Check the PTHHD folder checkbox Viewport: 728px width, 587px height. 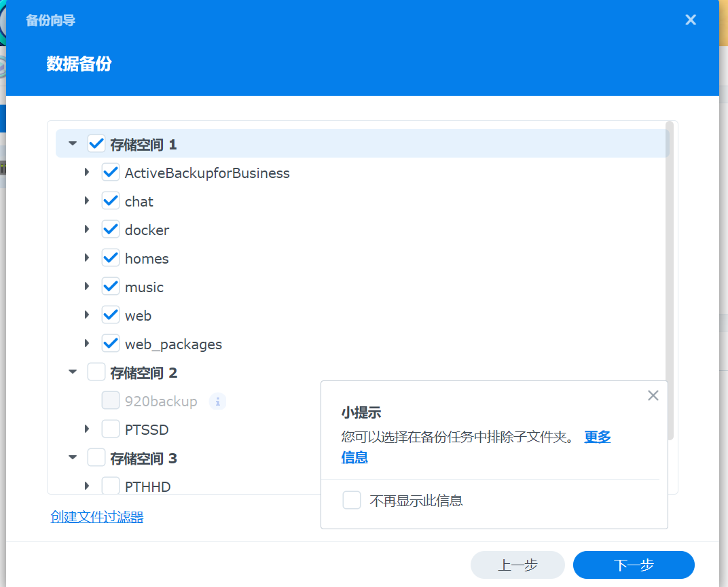coord(111,486)
